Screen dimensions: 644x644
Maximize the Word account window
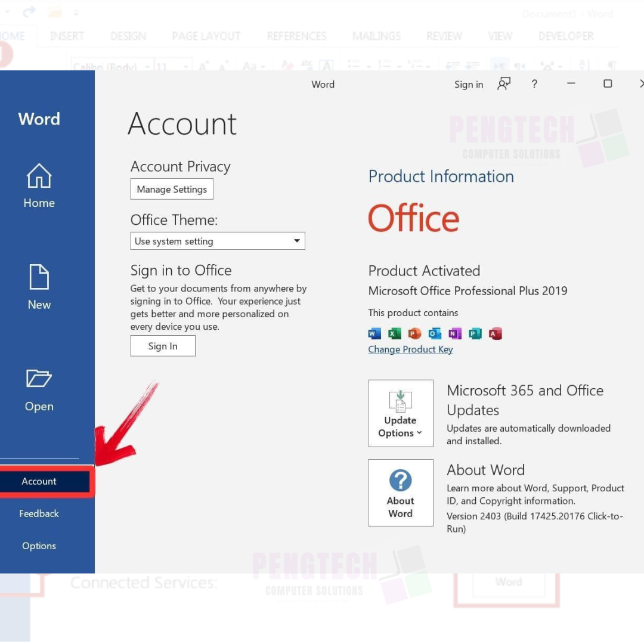coord(608,84)
